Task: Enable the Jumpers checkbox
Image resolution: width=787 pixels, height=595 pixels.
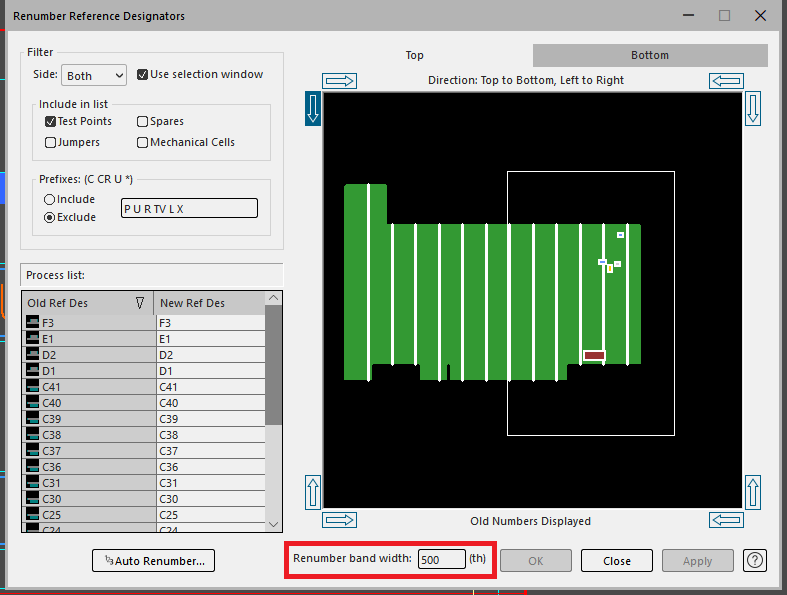Action: tap(51, 142)
